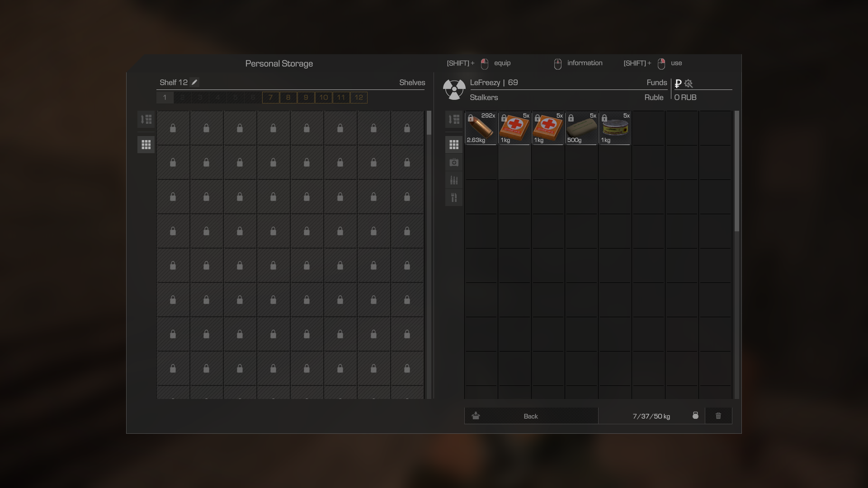Click the Back button
The height and width of the screenshot is (488, 868).
click(531, 416)
